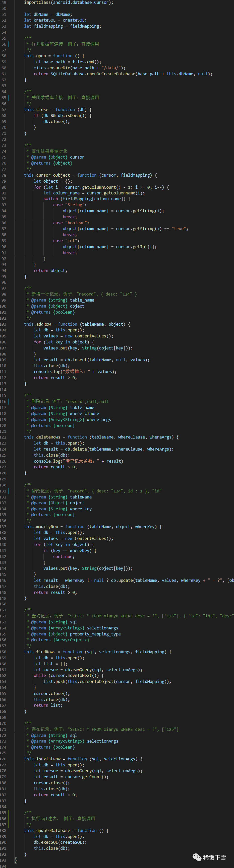Click the 'db.execSQL(createSQL);' line
This screenshot has height=868, width=234.
60,842
